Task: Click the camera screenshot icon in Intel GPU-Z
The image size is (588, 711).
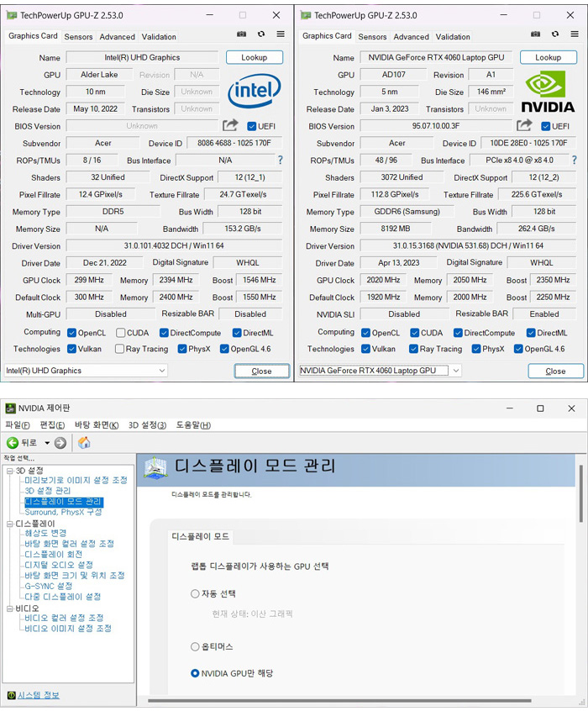Action: (242, 34)
